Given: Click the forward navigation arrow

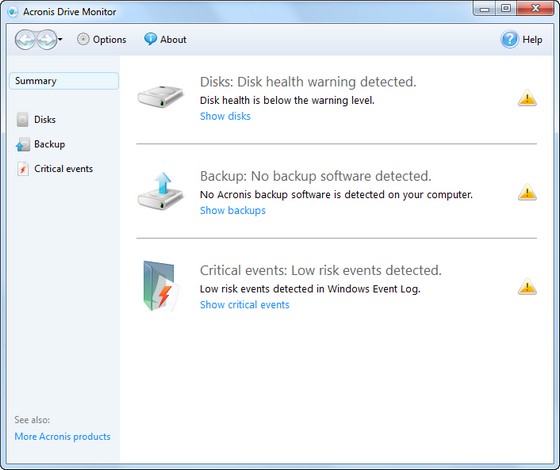Looking at the screenshot, I should (x=47, y=39).
